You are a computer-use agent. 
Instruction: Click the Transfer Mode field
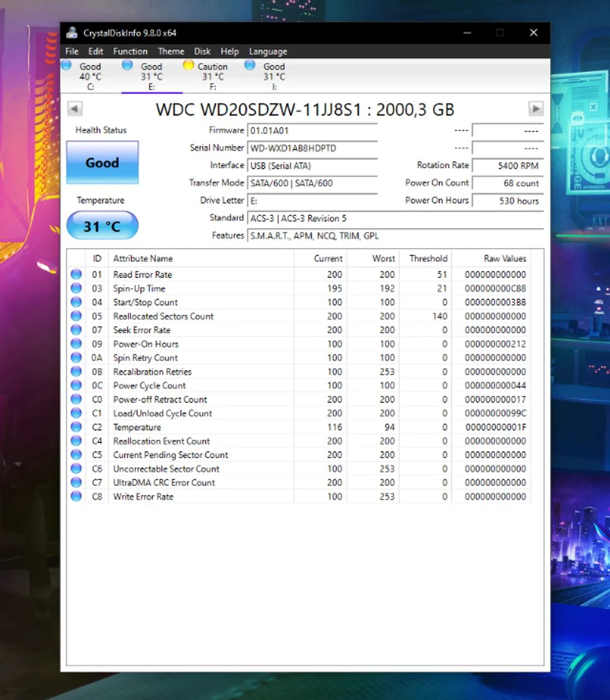tap(313, 183)
